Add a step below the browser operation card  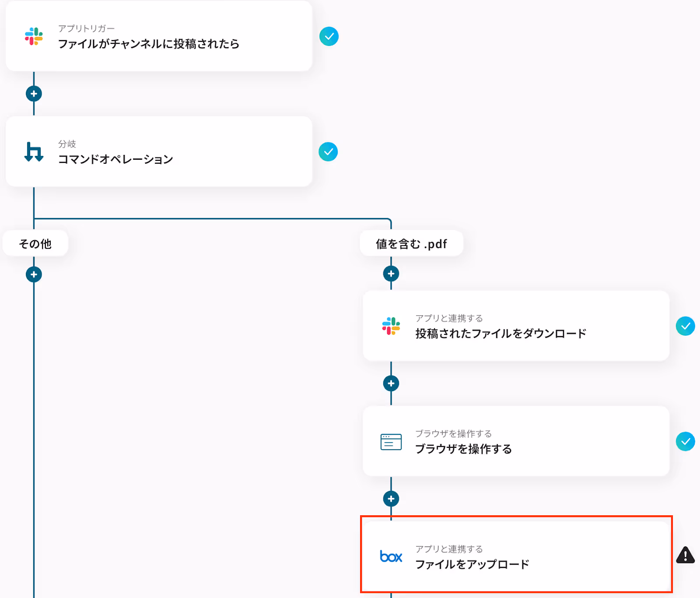(x=391, y=499)
